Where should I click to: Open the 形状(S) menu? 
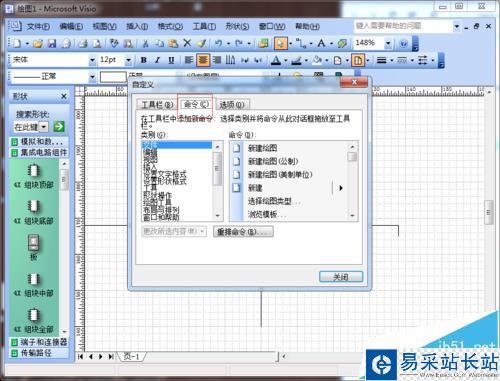point(237,26)
